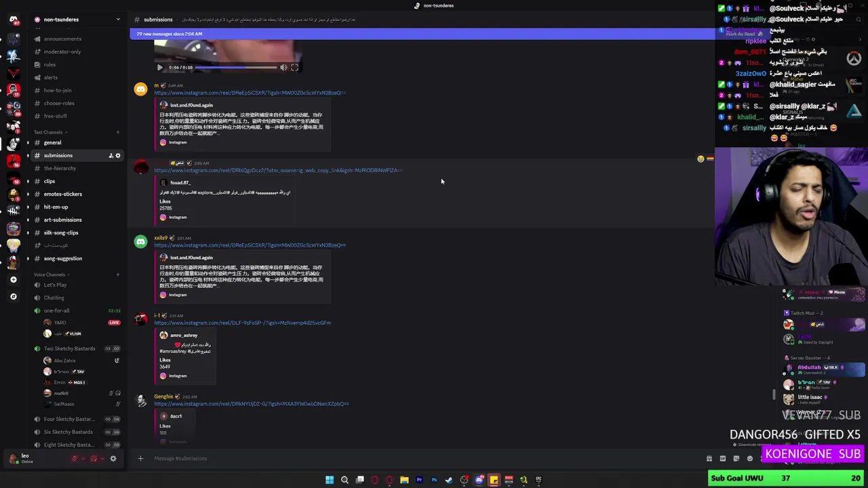Open settings gear for submissions channel

point(117,156)
